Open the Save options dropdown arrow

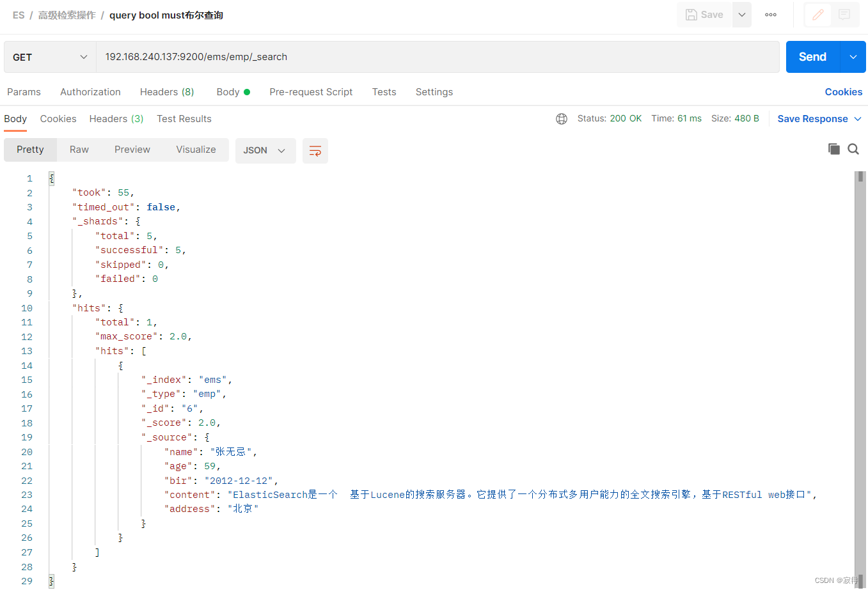pos(742,15)
